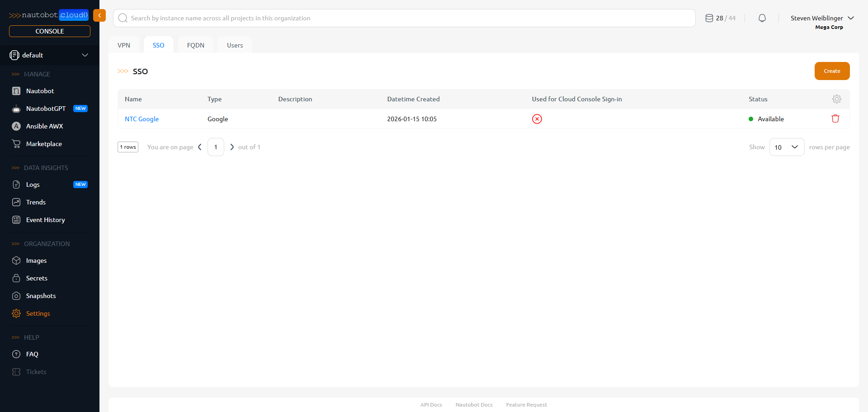The height and width of the screenshot is (412, 868).
Task: Click the Event History list icon
Action: click(16, 220)
